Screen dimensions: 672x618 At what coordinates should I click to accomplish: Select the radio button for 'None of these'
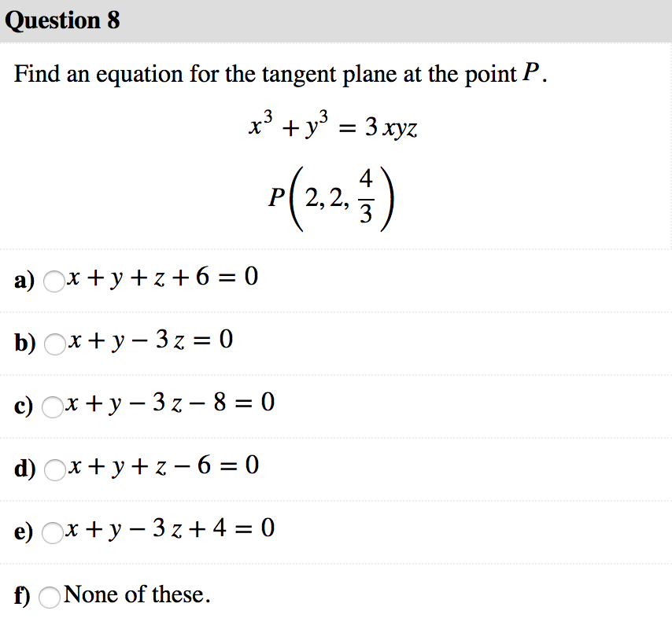[x=49, y=598]
